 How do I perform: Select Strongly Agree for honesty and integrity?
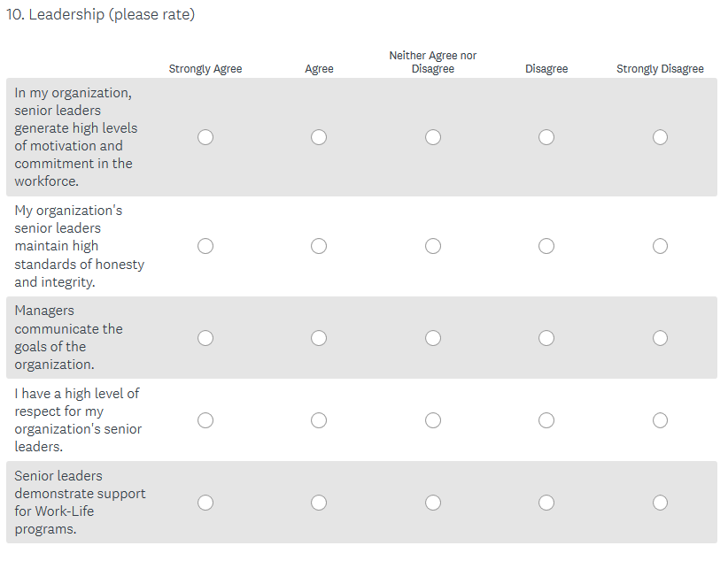click(x=205, y=246)
